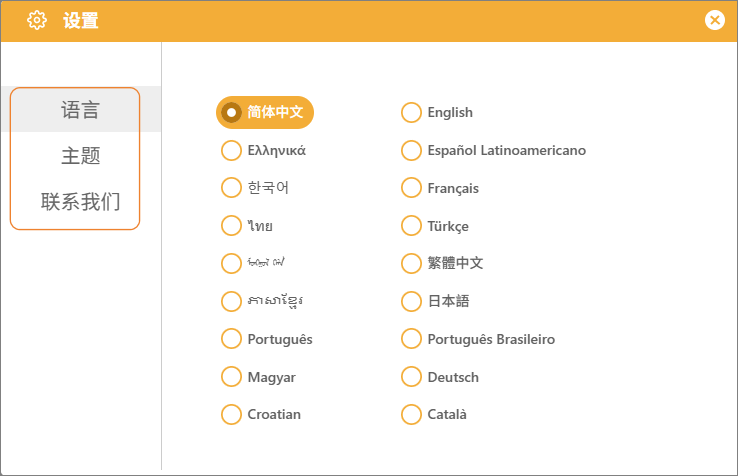738x476 pixels.
Task: Choose the Croatian language radio button
Action: [x=231, y=414]
